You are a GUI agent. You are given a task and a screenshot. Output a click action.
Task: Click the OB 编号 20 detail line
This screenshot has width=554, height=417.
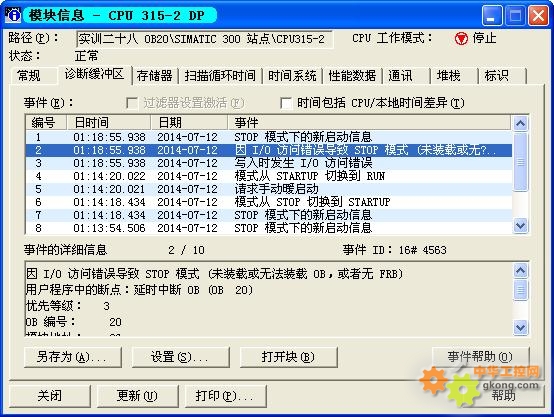click(74, 322)
